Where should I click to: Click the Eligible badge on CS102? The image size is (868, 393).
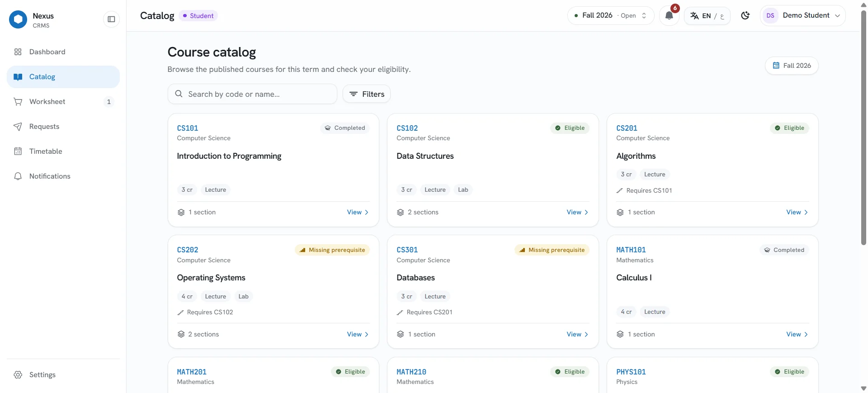click(x=570, y=128)
